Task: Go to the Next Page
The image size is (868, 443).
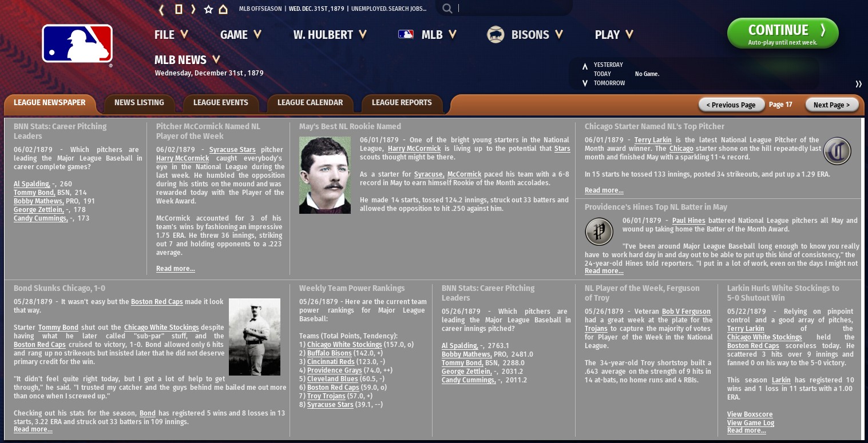Action: pyautogui.click(x=831, y=105)
